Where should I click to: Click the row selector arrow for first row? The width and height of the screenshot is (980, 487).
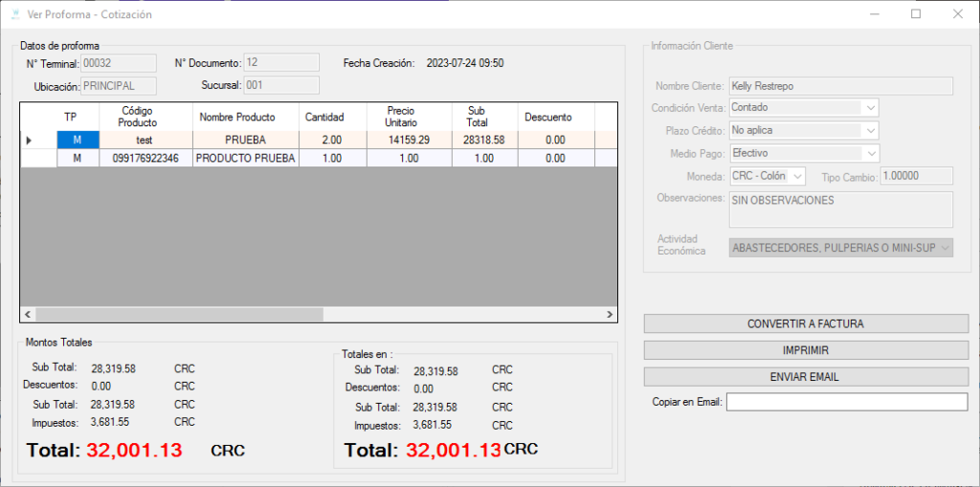[29, 141]
